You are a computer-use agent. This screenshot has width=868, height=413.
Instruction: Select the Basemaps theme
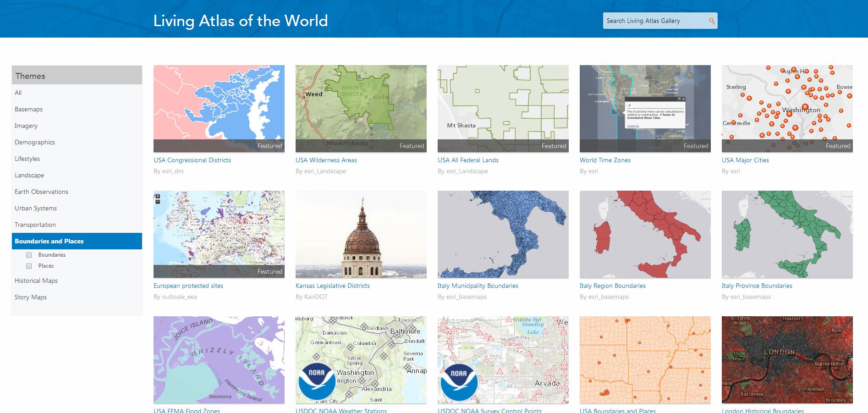[77, 109]
